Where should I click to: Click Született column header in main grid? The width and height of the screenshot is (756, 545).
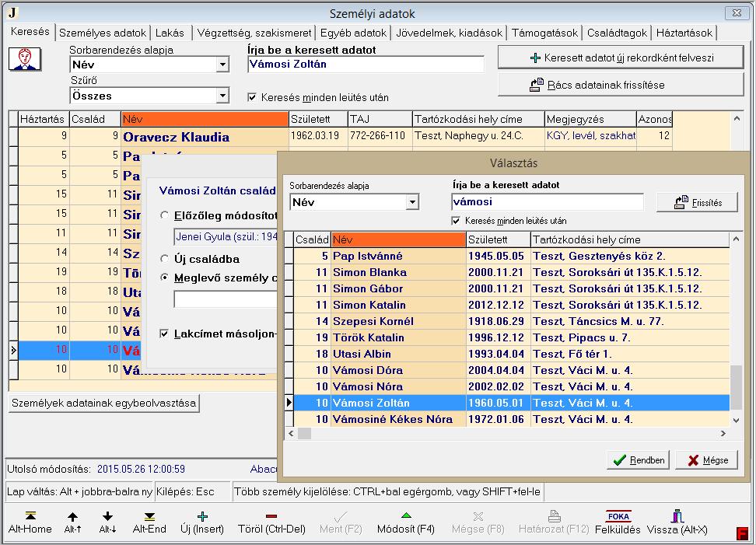(x=318, y=119)
